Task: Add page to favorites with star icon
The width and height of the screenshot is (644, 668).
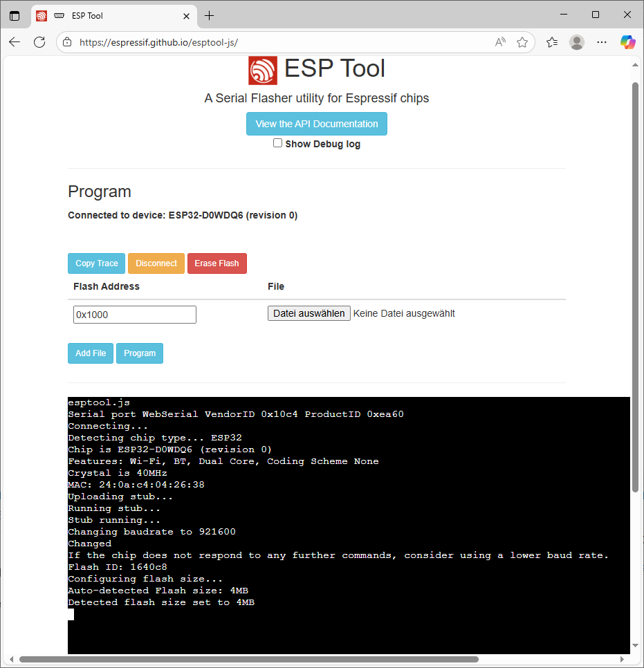Action: pyautogui.click(x=522, y=42)
